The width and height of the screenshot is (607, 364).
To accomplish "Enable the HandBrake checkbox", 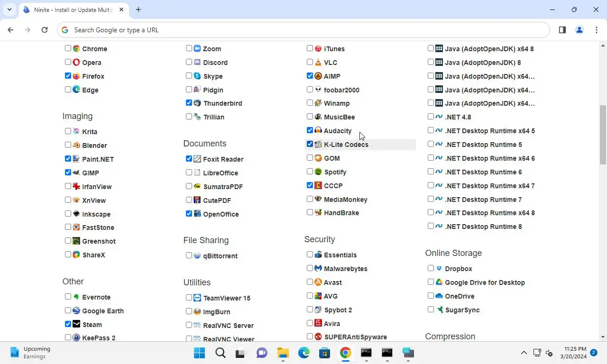I will pos(310,212).
